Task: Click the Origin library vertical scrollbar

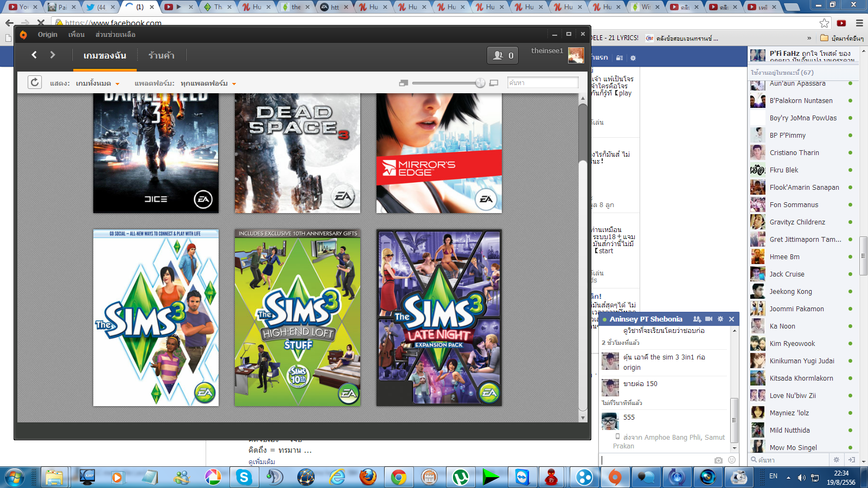Action: 583,257
